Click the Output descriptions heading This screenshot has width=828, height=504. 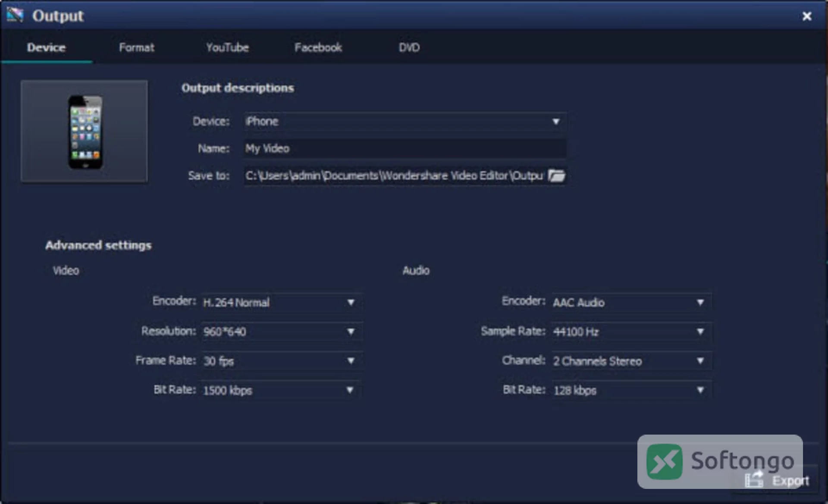tap(238, 88)
